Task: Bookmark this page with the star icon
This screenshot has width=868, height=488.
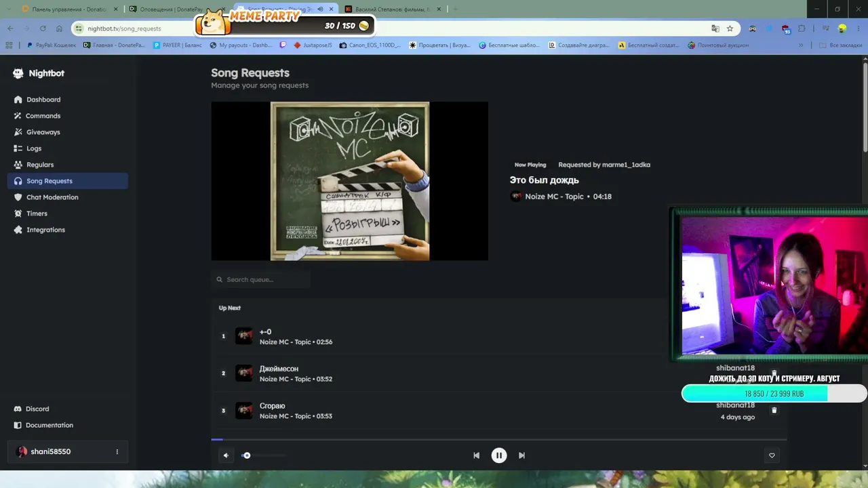Action: pos(730,28)
